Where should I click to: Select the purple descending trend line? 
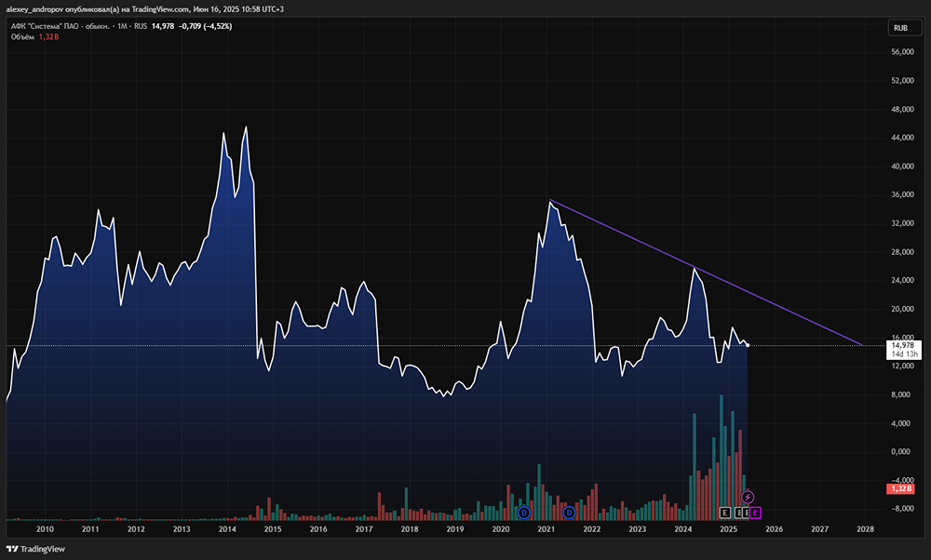[x=708, y=274]
